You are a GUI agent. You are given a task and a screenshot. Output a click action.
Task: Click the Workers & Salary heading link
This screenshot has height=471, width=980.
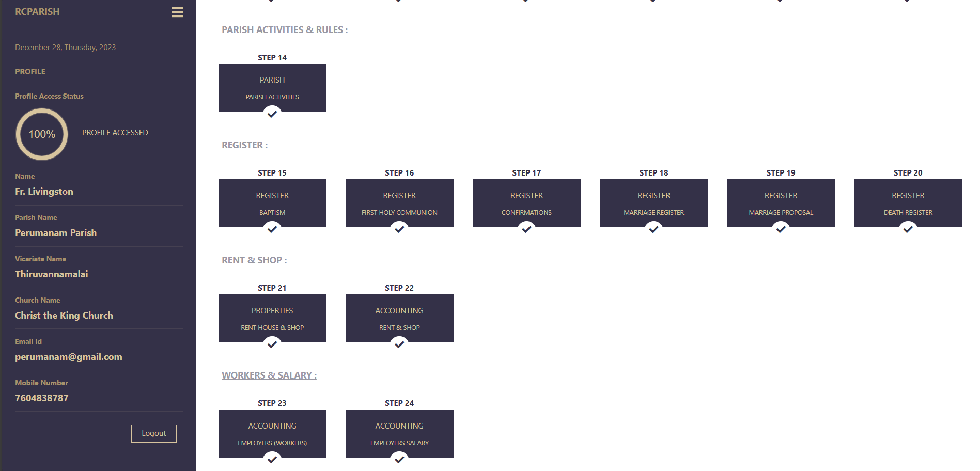pyautogui.click(x=269, y=375)
